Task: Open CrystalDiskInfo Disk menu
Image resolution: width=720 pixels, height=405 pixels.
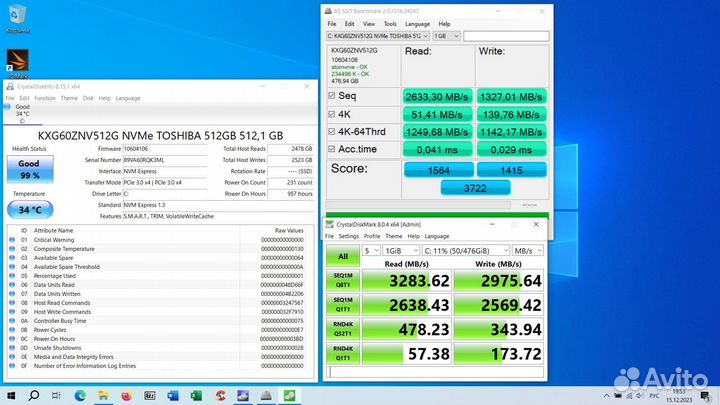Action: [88, 98]
